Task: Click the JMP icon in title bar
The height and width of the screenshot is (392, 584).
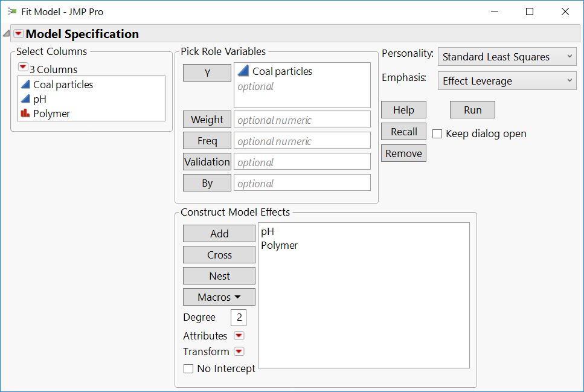Action: point(11,11)
